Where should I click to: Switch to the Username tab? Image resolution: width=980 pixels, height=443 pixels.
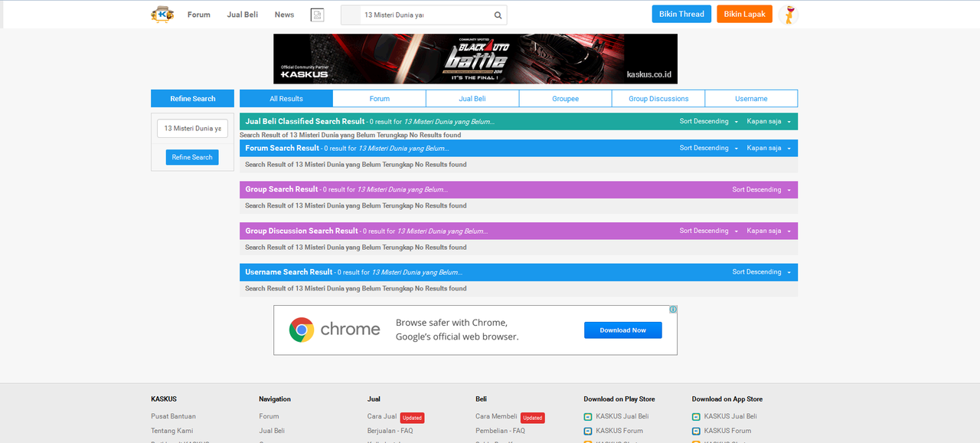[x=751, y=98]
